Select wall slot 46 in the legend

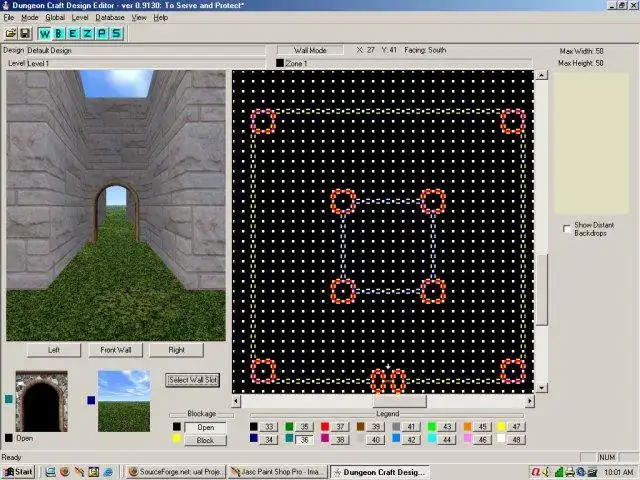(x=482, y=440)
